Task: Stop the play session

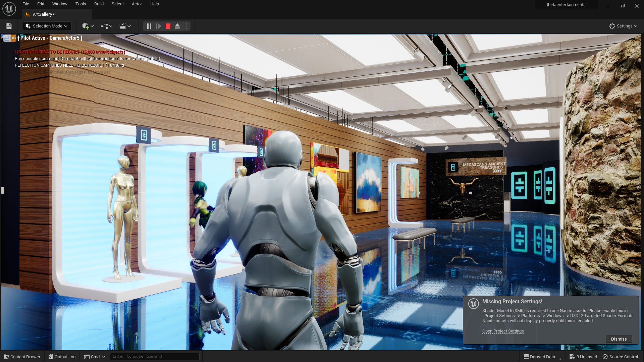Action: click(168, 26)
